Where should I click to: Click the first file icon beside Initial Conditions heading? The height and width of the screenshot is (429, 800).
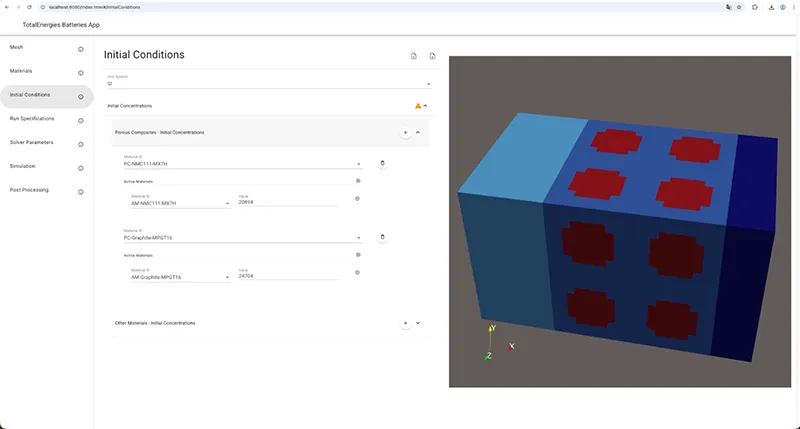point(414,56)
